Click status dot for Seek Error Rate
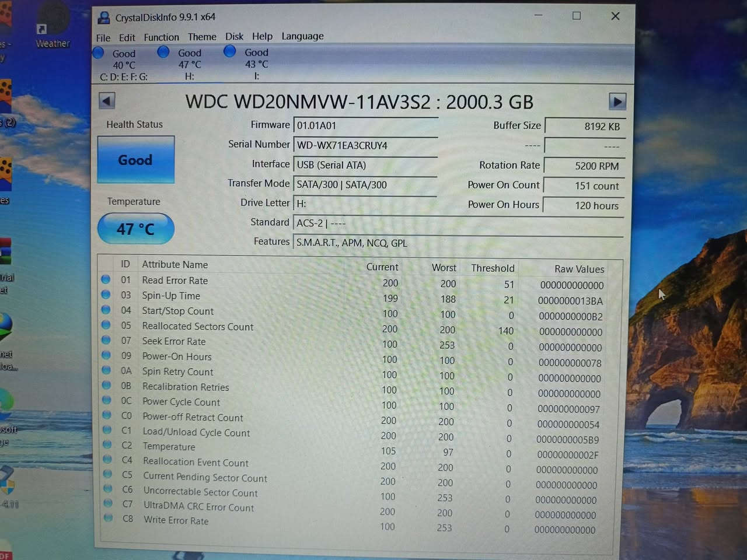This screenshot has width=747, height=560. tap(106, 340)
